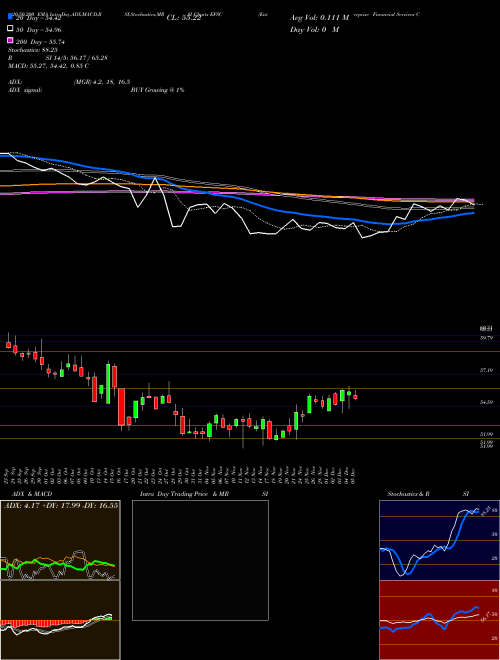Click the 'ADX: 4.17 +DY: 17.99 -DY: 16.55' header
This screenshot has height=660, width=500.
61,505
